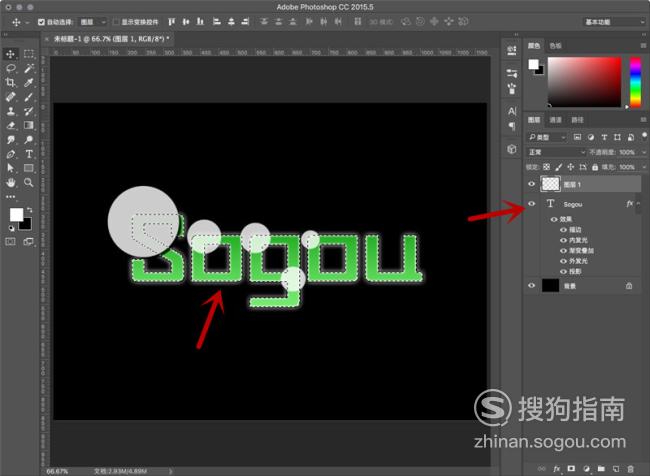This screenshot has width=650, height=476.
Task: Select the Horizontal Type tool
Action: 29,154
